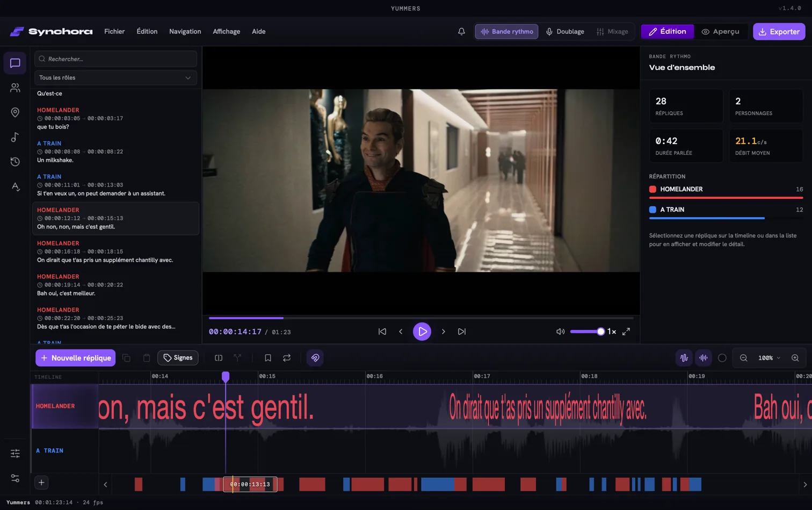Viewport: 812px width, 510px height.
Task: Toggle the waveform curve display
Action: pyautogui.click(x=684, y=358)
